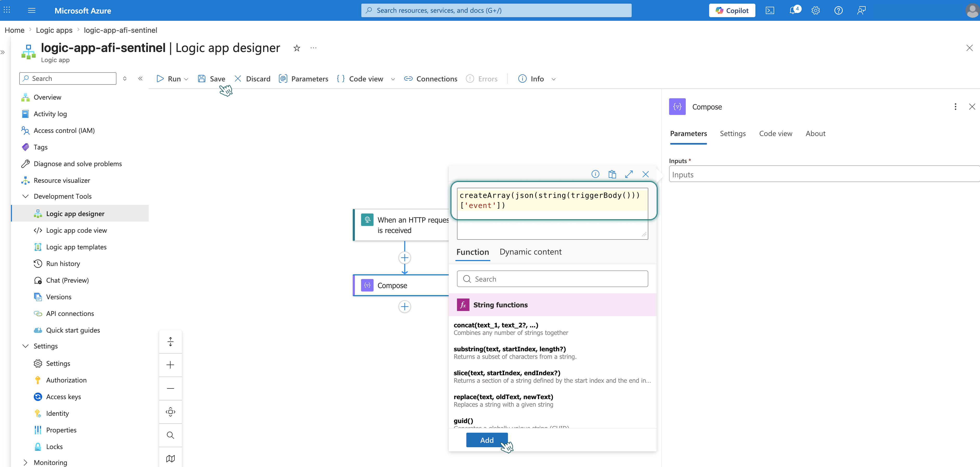Screen dimensions: 980x467
Task: Fit the workflow to view
Action: point(171,412)
